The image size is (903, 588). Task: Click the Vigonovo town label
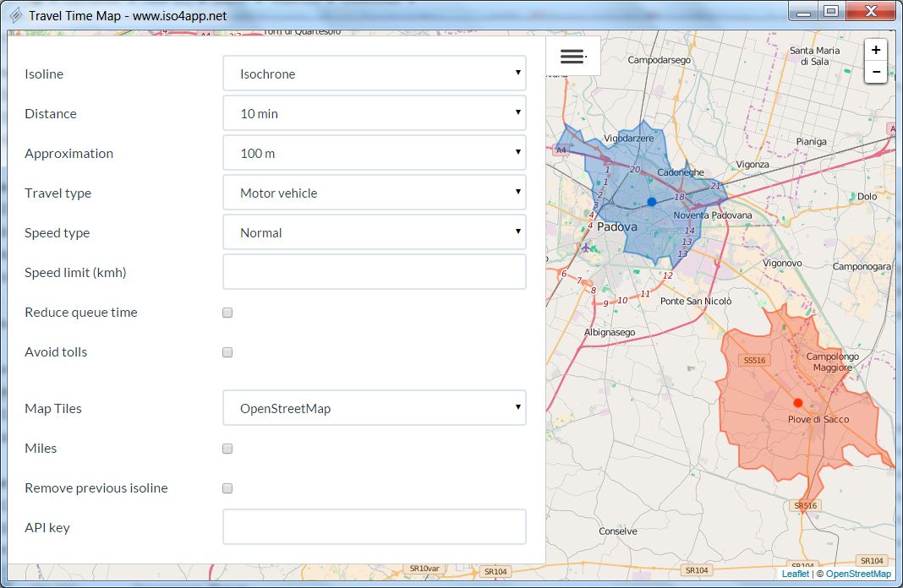pos(782,263)
